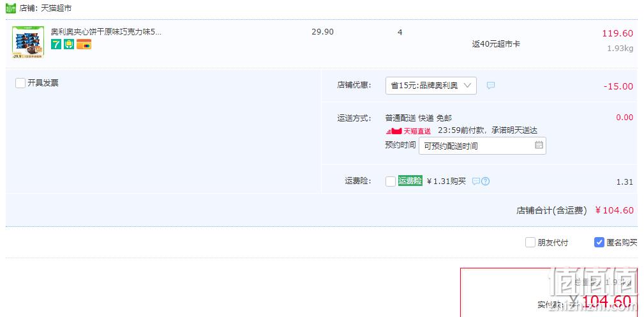
Task: Click the shipping insurance comment bubble icon
Action: pos(476,182)
